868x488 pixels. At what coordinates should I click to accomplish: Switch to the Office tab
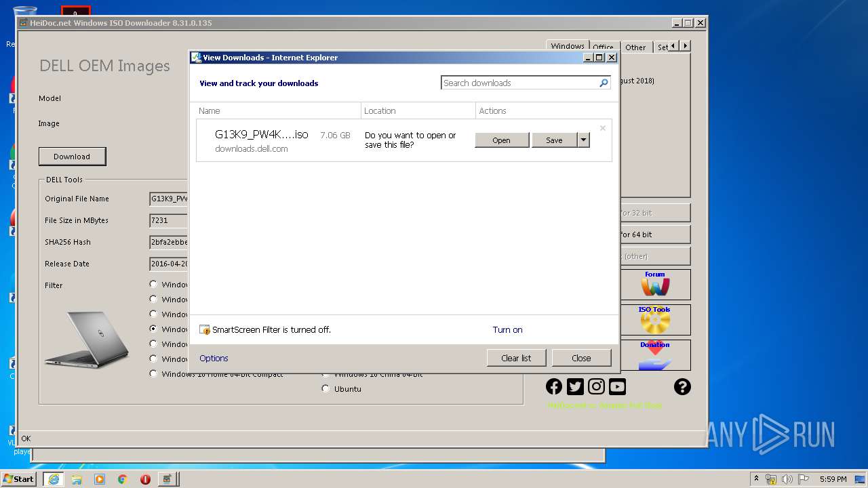coord(603,47)
